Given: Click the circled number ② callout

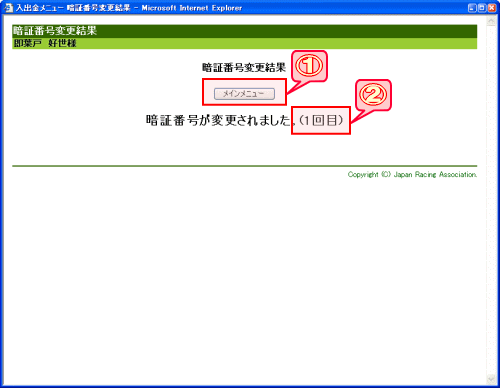Looking at the screenshot, I should [373, 95].
